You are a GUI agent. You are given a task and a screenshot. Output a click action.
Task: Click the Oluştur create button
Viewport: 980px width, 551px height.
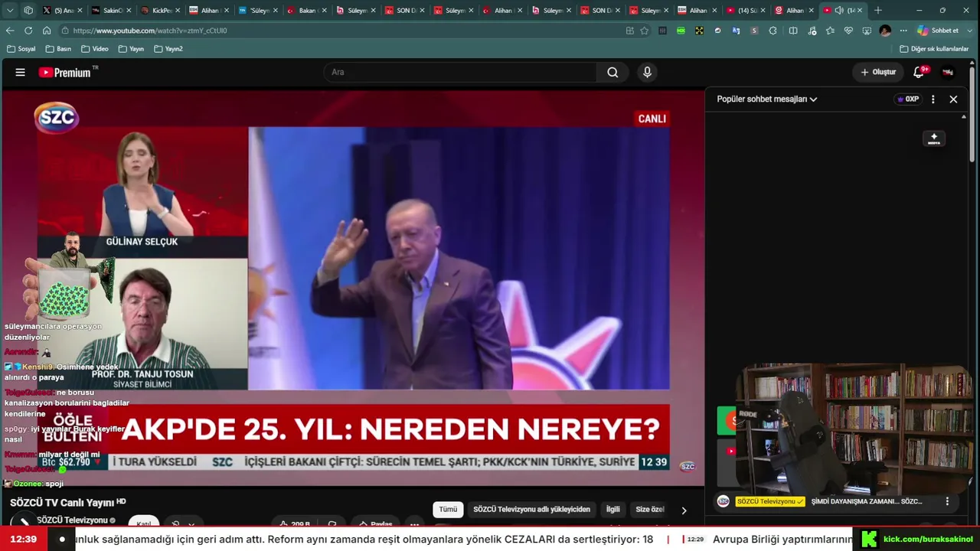[x=878, y=72]
